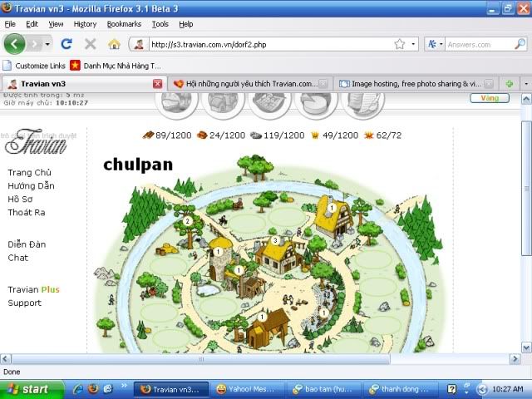This screenshot has height=399, width=532.
Task: Open the View menu
Action: click(56, 24)
